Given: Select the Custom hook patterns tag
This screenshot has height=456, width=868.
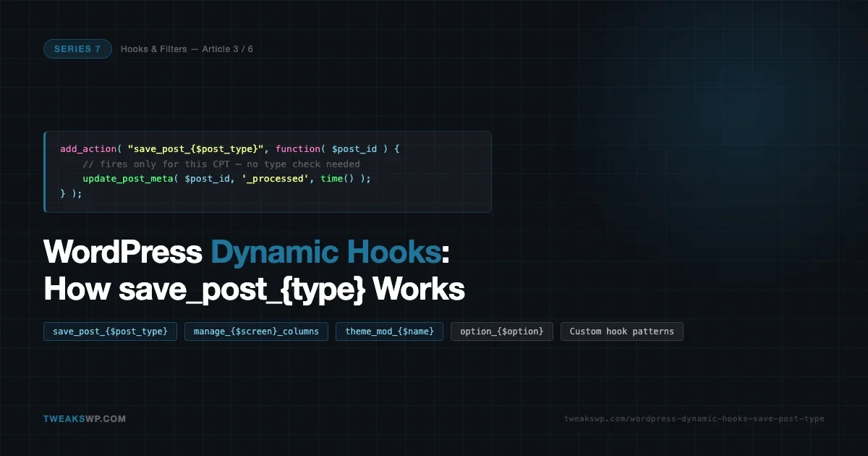Looking at the screenshot, I should (x=621, y=332).
